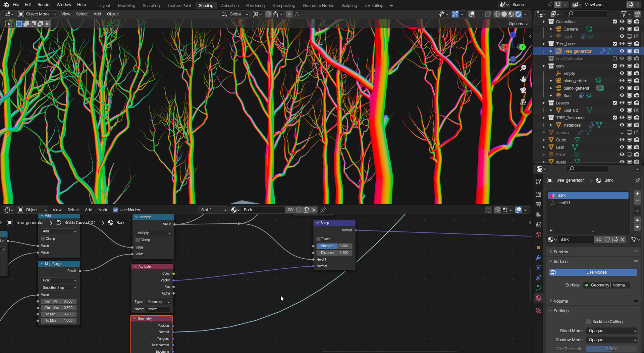Click the viewport zoom magnifier gizmo
This screenshot has width=644, height=353.
tap(523, 68)
